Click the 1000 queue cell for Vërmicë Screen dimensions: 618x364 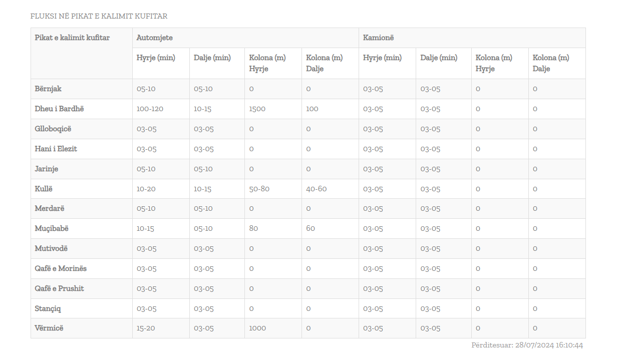[x=257, y=328]
